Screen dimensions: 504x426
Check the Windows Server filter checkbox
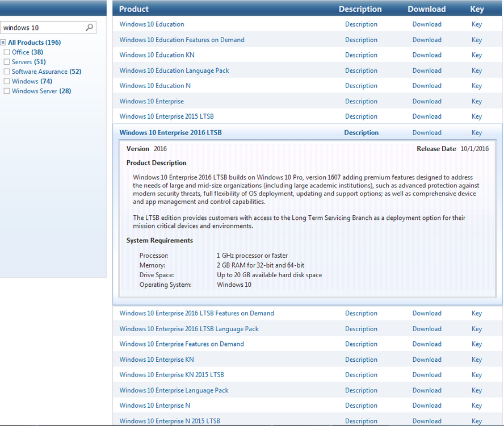coord(6,91)
